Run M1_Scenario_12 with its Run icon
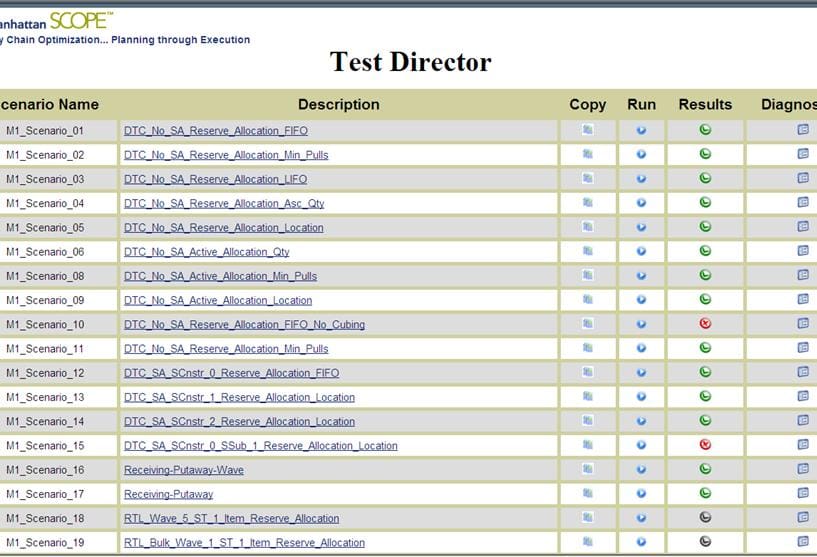This screenshot has height=557, width=817. pos(641,373)
